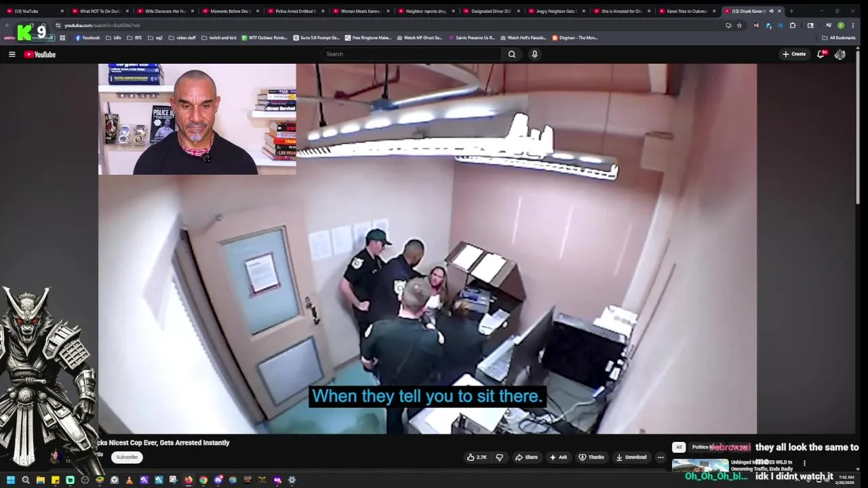Subscribe to the channel

(127, 457)
